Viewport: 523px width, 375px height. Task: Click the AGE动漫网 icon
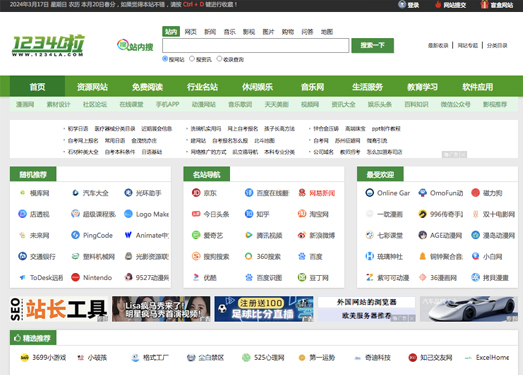423,235
